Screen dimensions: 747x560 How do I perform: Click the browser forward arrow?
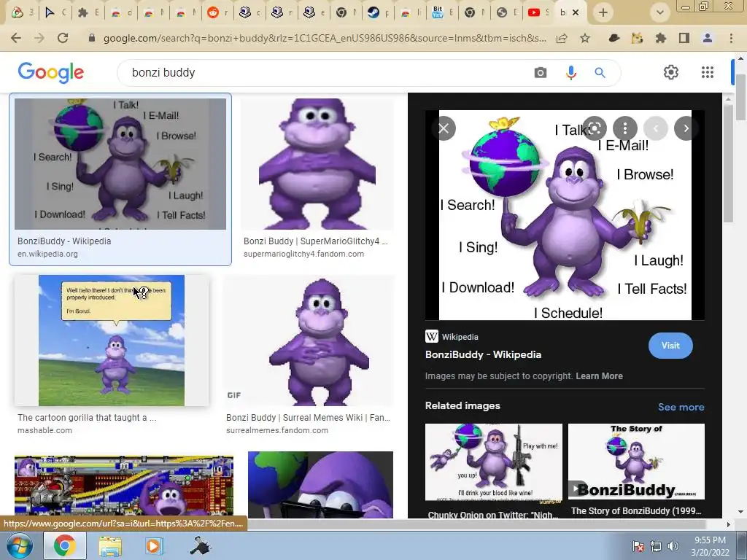(39, 38)
